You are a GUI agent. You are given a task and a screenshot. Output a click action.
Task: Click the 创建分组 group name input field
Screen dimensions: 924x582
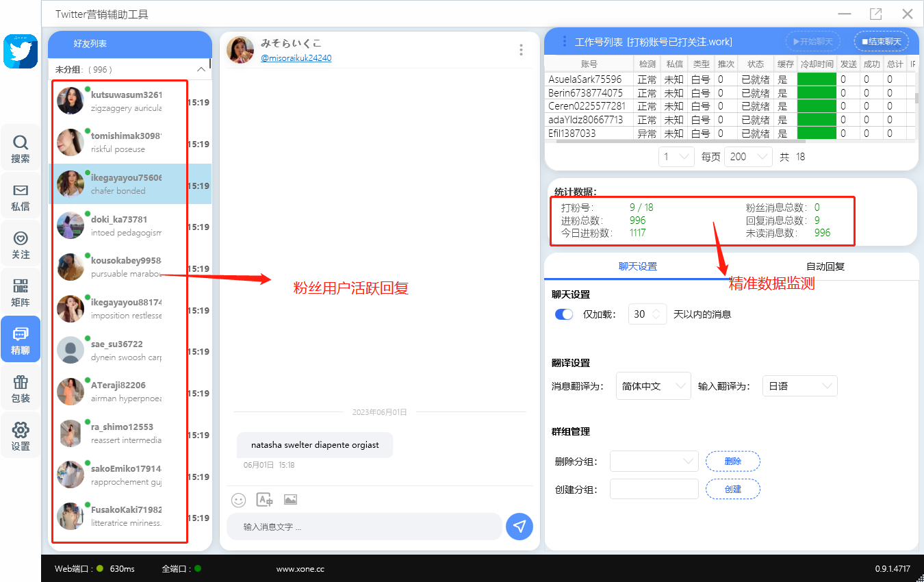tap(654, 489)
